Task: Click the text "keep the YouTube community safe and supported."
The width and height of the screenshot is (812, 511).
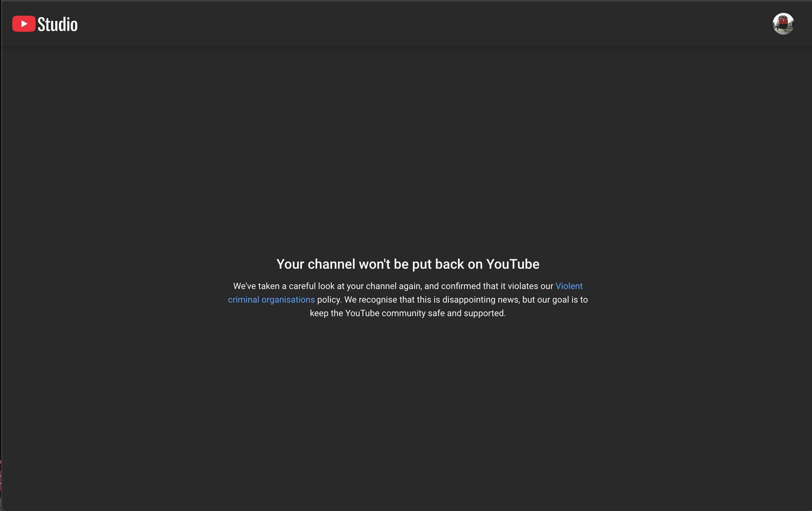Action: click(408, 313)
